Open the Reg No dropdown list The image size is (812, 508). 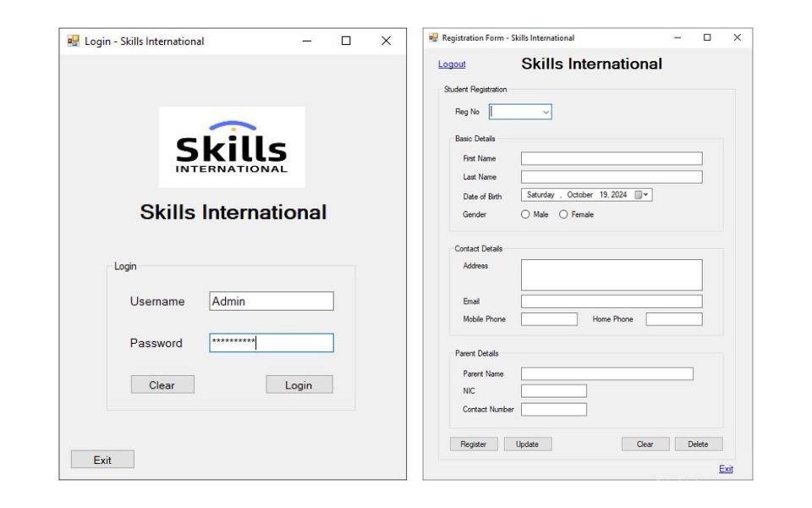coord(545,112)
